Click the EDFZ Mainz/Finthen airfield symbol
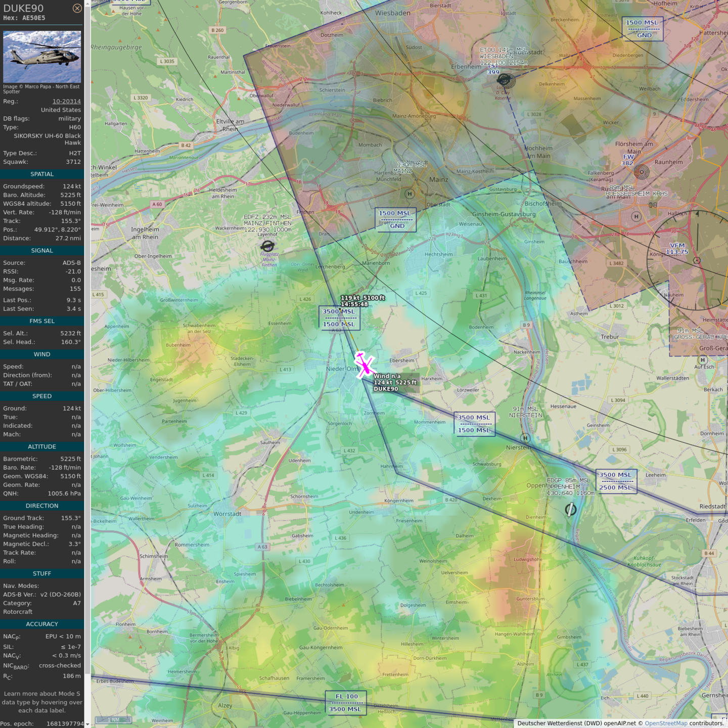This screenshot has width=728, height=728. [x=267, y=246]
